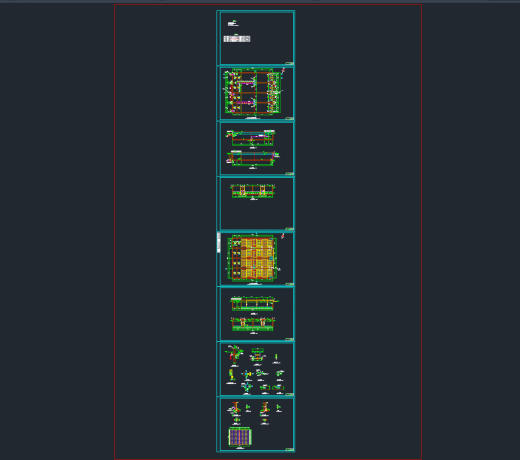Select the purple grid plan in the bottom sheet
Image resolution: width=520 pixels, height=460 pixels.
pyautogui.click(x=240, y=437)
